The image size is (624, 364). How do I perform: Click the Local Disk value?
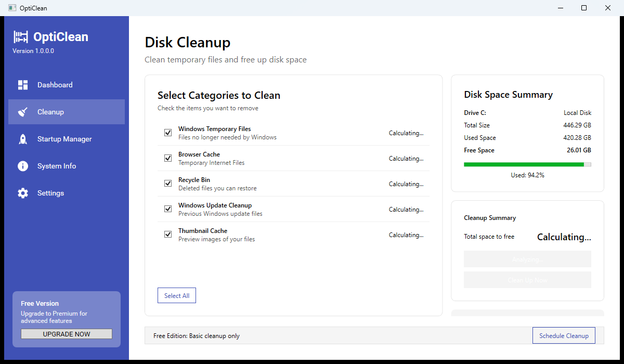click(x=577, y=113)
